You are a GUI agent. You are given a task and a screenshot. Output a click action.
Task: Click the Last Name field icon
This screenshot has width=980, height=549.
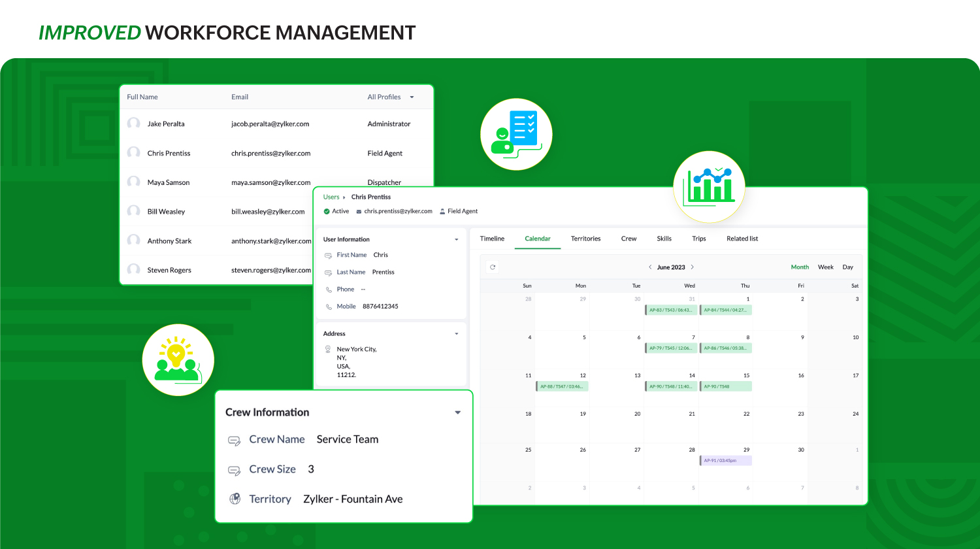click(x=329, y=273)
